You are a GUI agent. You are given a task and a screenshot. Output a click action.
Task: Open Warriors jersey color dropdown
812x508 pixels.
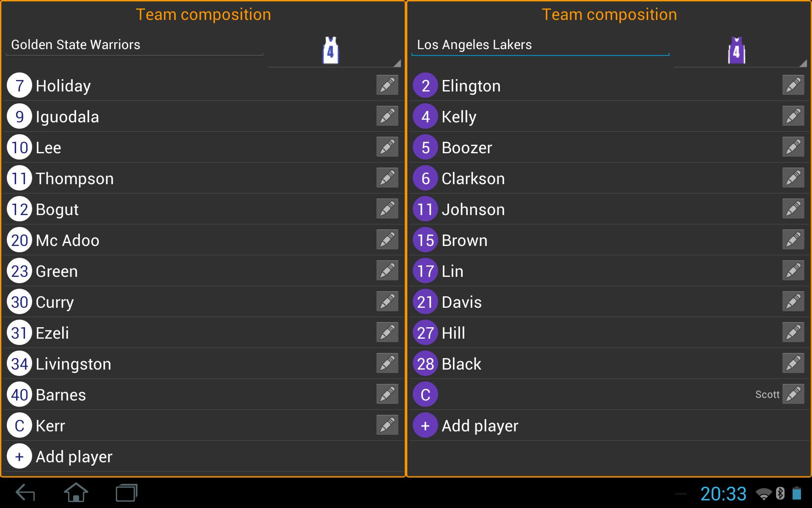tap(334, 51)
